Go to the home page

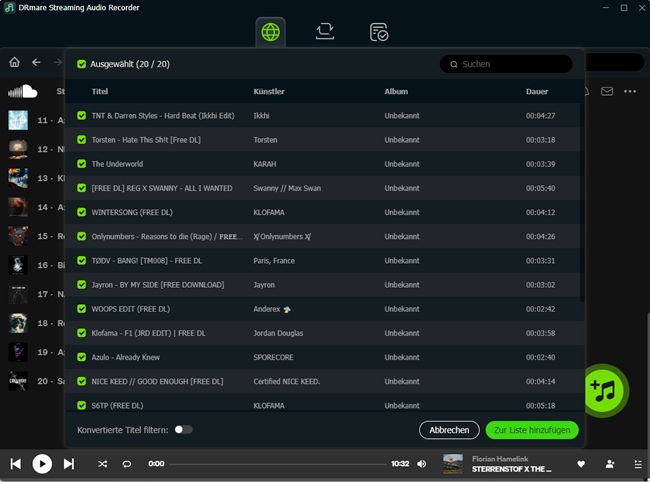pyautogui.click(x=15, y=62)
